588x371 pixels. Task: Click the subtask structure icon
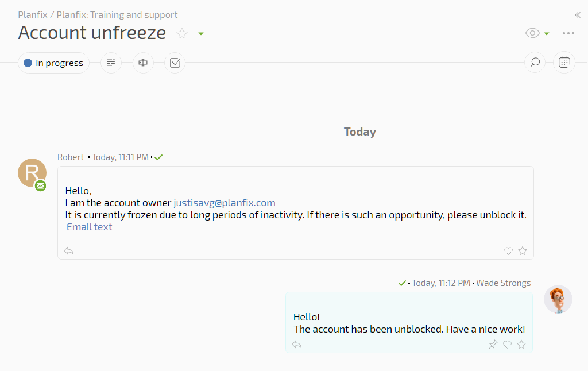coord(143,63)
